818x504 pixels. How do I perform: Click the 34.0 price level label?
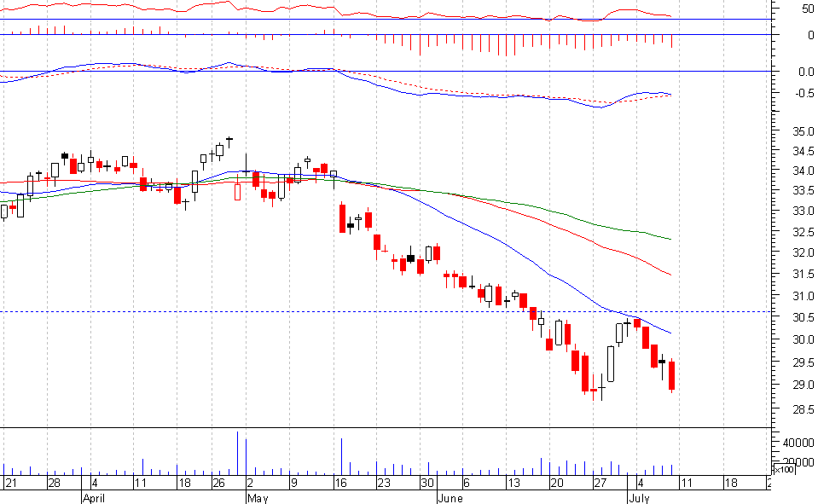tap(803, 171)
